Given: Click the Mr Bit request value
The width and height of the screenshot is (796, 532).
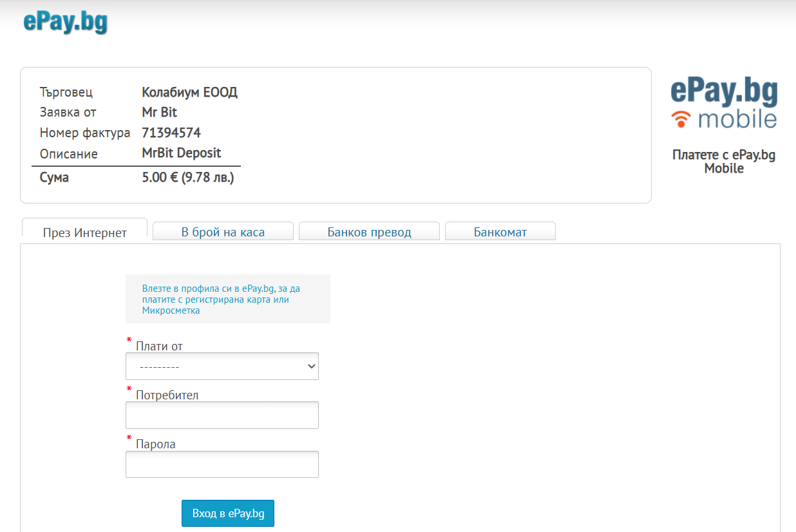Looking at the screenshot, I should click(x=160, y=112).
